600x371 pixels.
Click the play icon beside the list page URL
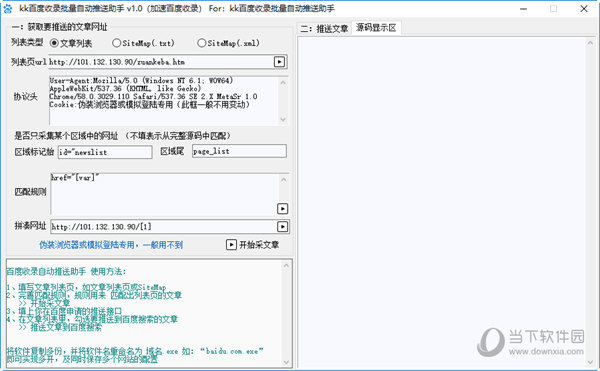[x=279, y=62]
